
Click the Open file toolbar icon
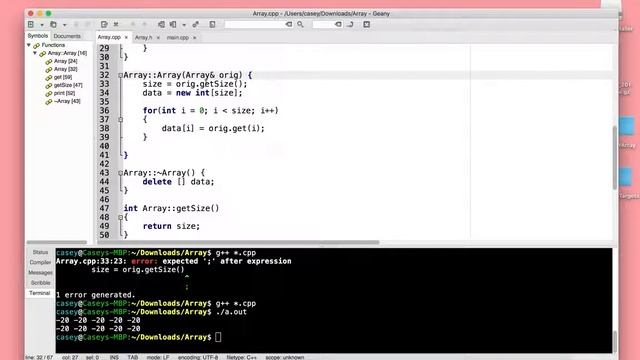point(53,24)
